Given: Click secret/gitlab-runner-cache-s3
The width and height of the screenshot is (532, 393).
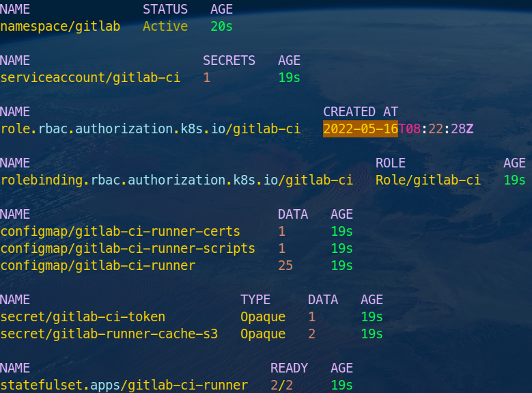Looking at the screenshot, I should click(x=109, y=334).
